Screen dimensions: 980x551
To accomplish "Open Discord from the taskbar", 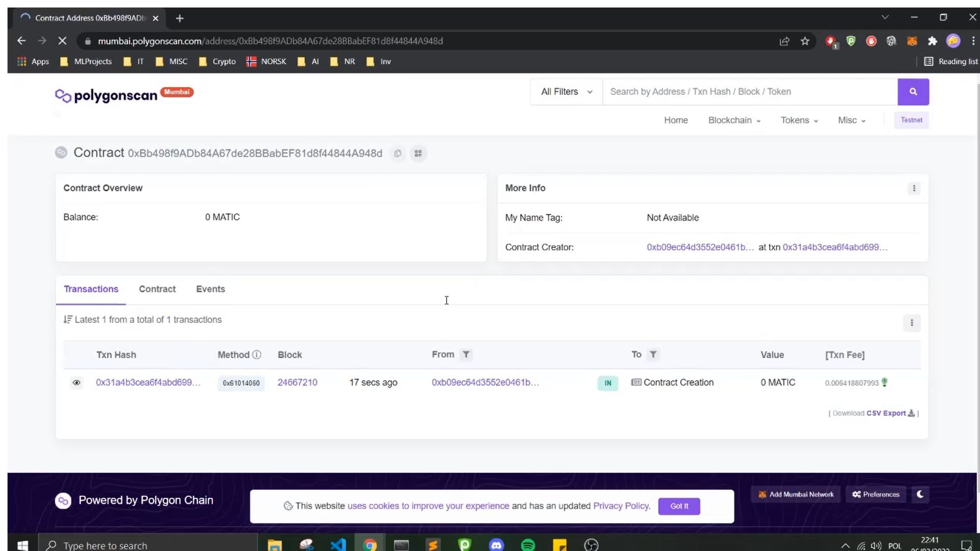I will pyautogui.click(x=496, y=545).
